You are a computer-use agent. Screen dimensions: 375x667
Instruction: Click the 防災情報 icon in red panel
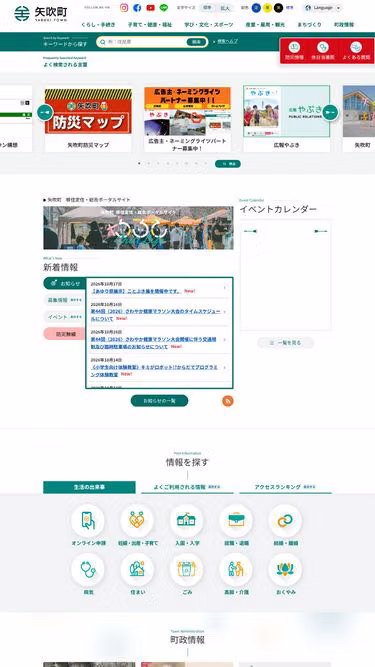pos(294,50)
